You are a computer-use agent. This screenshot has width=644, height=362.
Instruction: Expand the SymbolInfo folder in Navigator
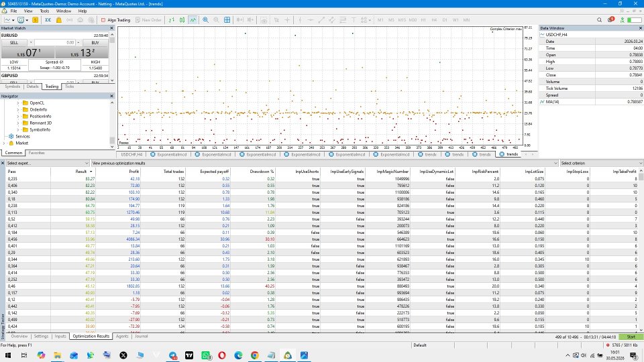pyautogui.click(x=18, y=129)
